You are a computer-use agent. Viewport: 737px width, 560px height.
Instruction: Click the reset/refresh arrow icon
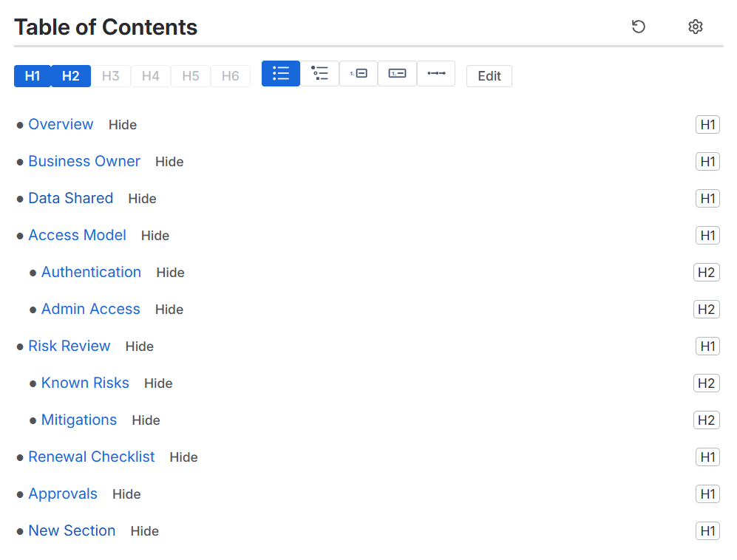tap(638, 27)
